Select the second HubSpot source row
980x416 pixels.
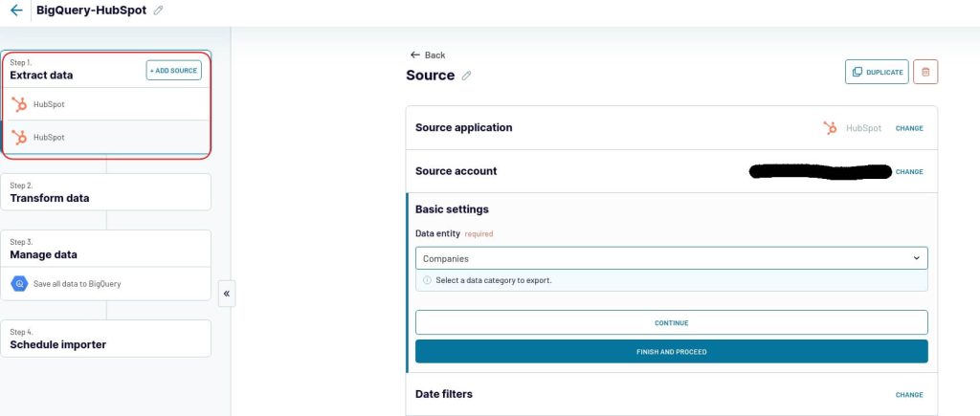106,137
